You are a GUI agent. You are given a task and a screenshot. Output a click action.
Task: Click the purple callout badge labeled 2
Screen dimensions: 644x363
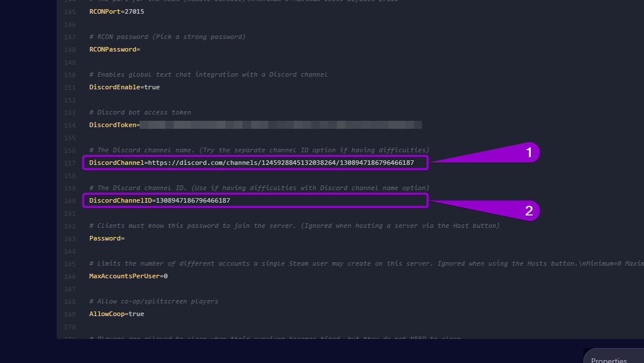[x=530, y=211]
